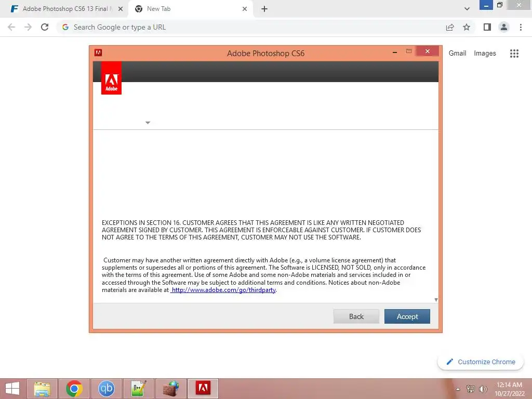Expand the language dropdown arrow in installer
The width and height of the screenshot is (532, 399).
148,123
